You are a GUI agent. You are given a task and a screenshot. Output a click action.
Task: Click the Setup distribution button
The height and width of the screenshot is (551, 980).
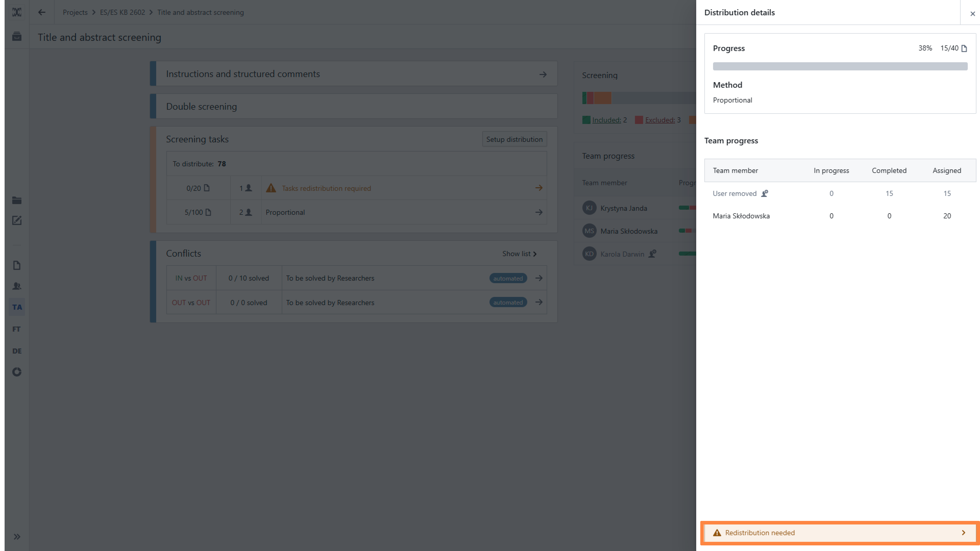coord(514,139)
